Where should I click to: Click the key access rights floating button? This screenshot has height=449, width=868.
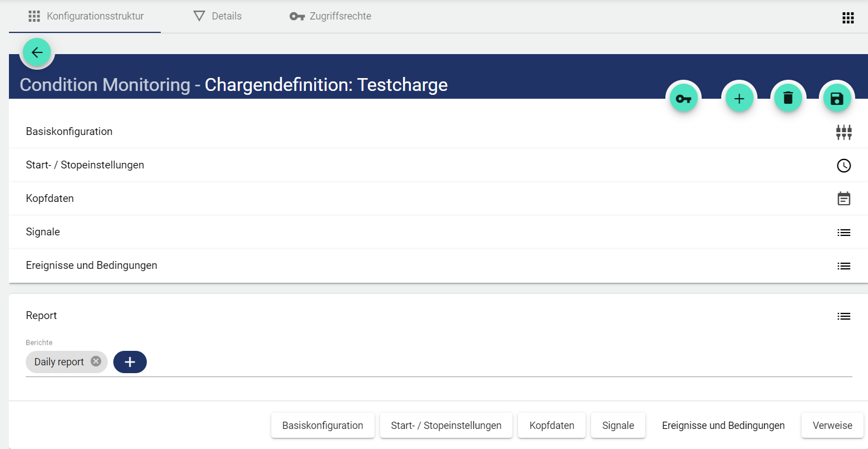(683, 99)
